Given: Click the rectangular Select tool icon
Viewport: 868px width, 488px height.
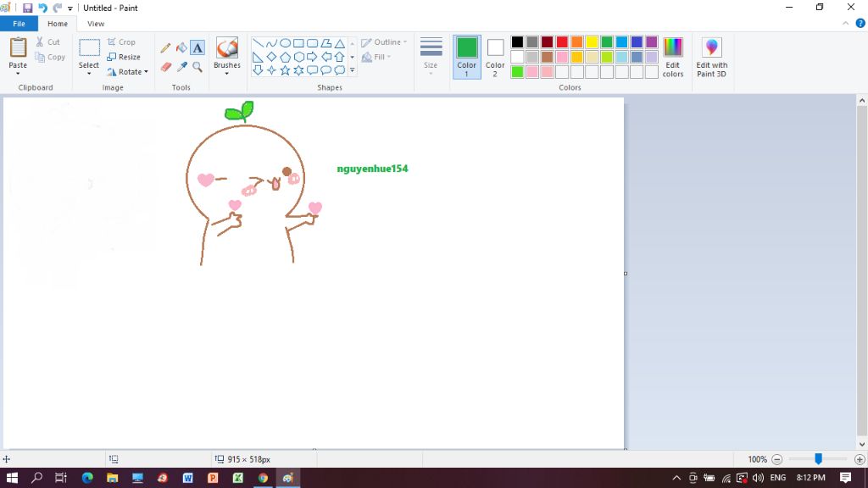Looking at the screenshot, I should (88, 48).
